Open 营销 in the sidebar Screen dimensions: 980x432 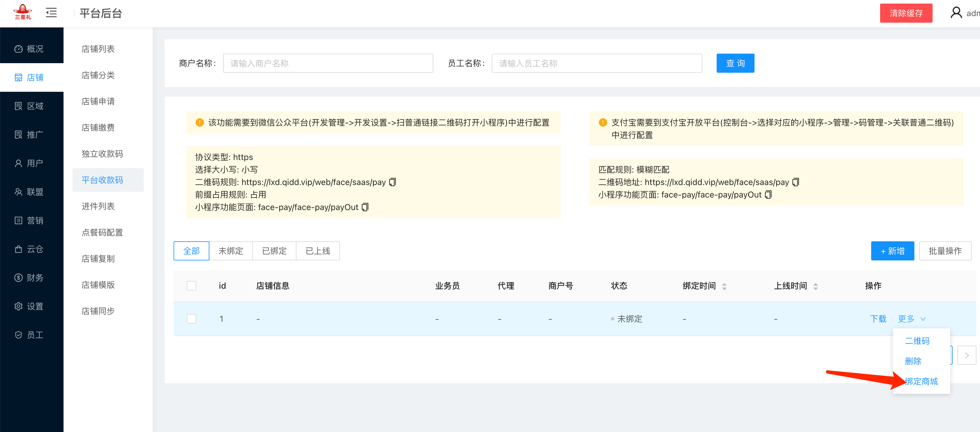(x=32, y=220)
